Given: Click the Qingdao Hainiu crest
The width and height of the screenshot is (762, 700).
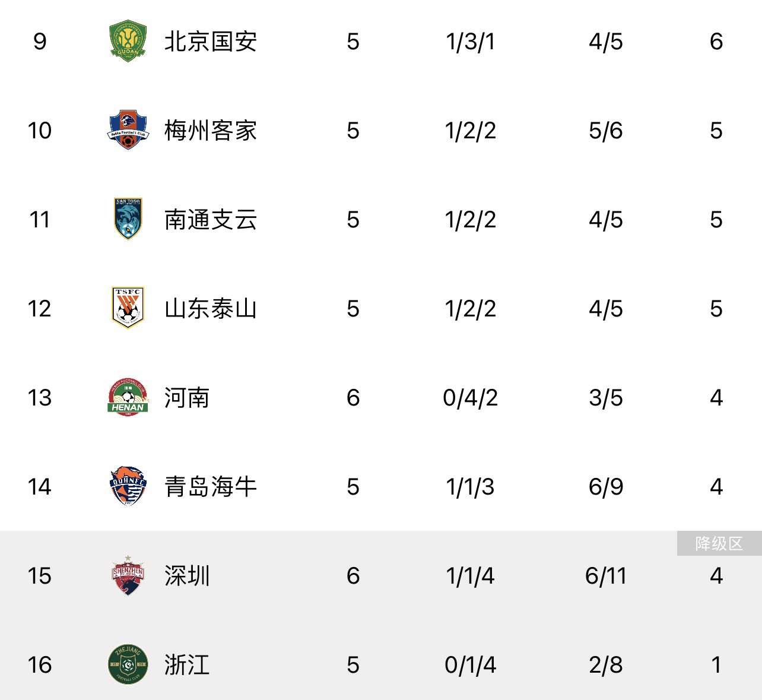Looking at the screenshot, I should [x=128, y=486].
